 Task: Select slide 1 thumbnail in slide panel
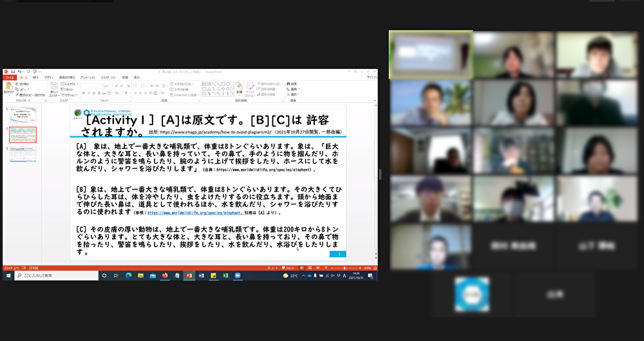point(23,115)
